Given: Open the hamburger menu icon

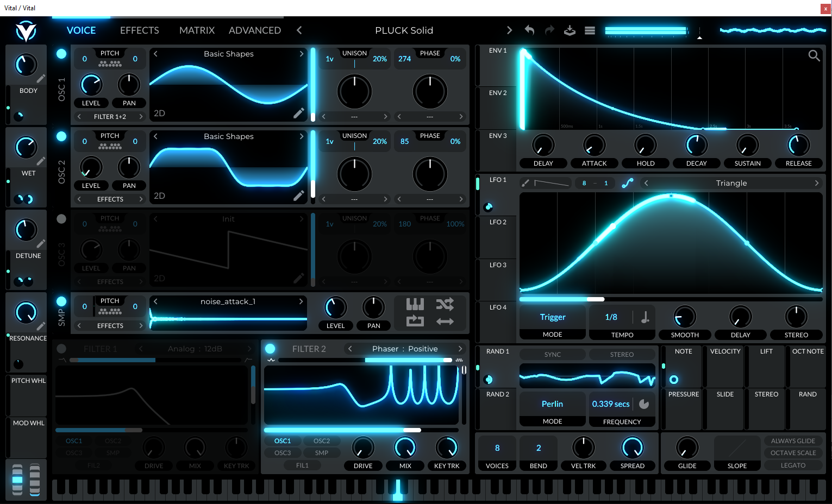Looking at the screenshot, I should coord(590,30).
